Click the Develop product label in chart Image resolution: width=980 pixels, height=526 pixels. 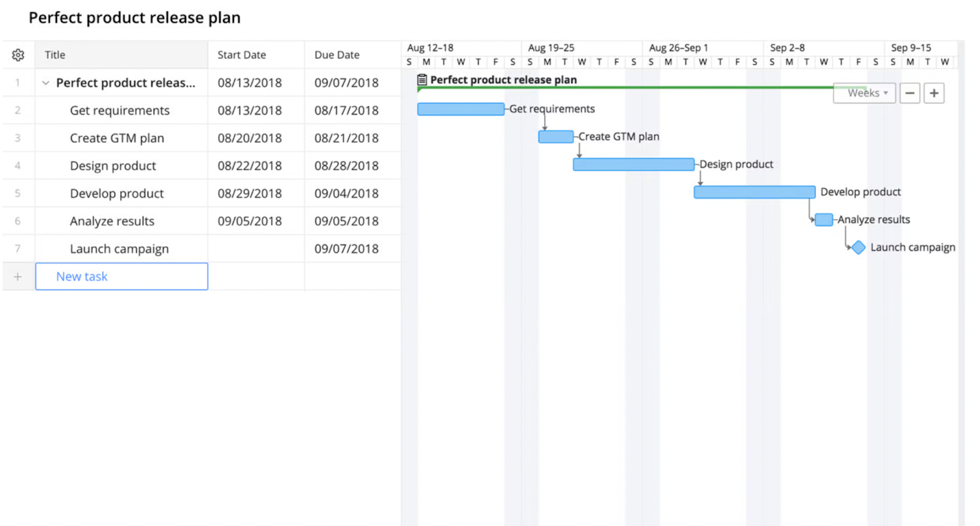tap(861, 192)
